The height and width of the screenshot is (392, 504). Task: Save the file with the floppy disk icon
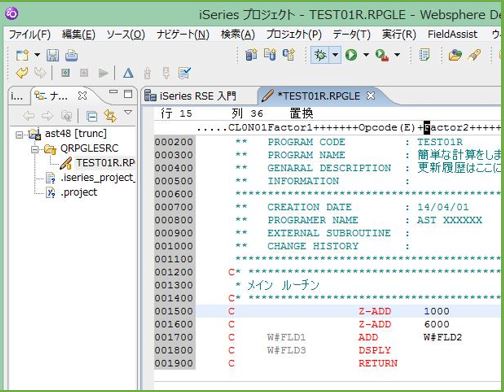pos(53,55)
